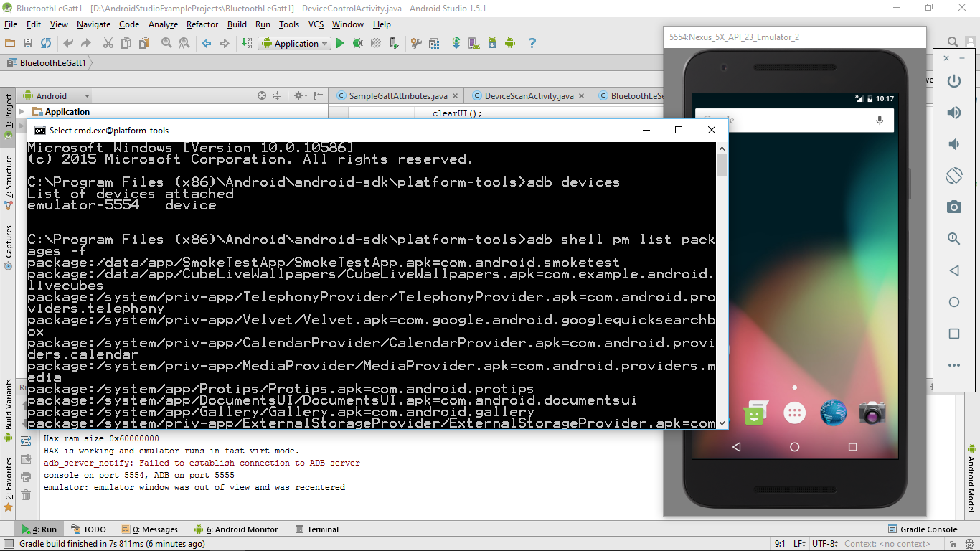980x551 pixels.
Task: Open the Android SDK Manager
Action: pyautogui.click(x=491, y=43)
